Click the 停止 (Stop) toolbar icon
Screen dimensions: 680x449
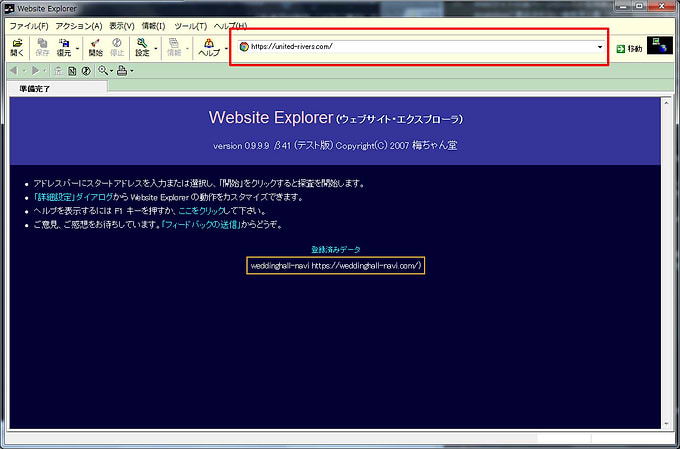pos(117,47)
